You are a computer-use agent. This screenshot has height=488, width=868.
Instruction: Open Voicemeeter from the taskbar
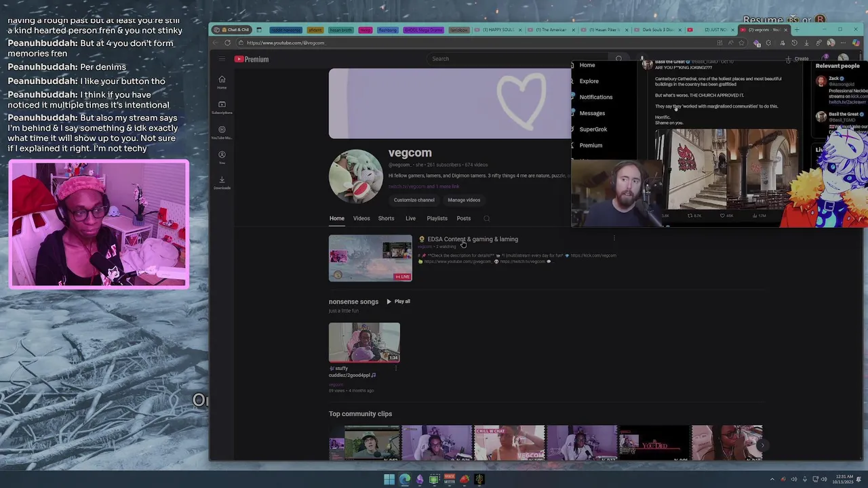[x=449, y=479]
